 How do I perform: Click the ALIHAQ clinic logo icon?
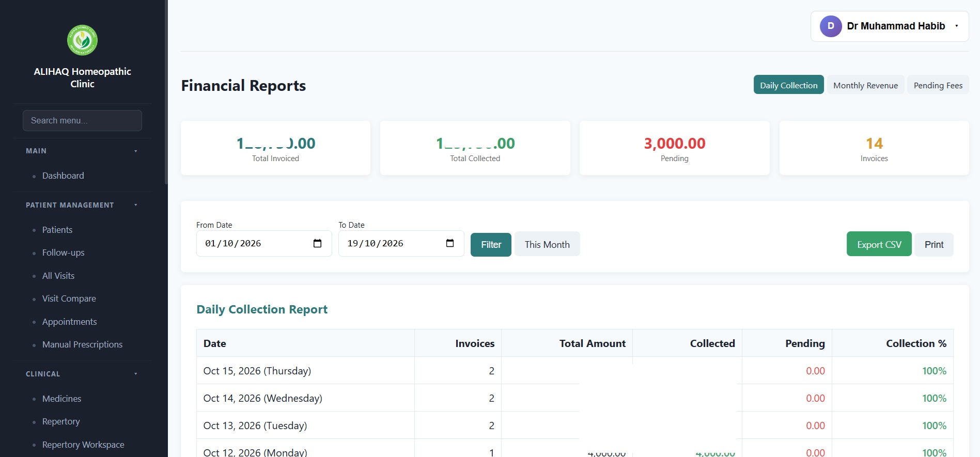pos(82,40)
